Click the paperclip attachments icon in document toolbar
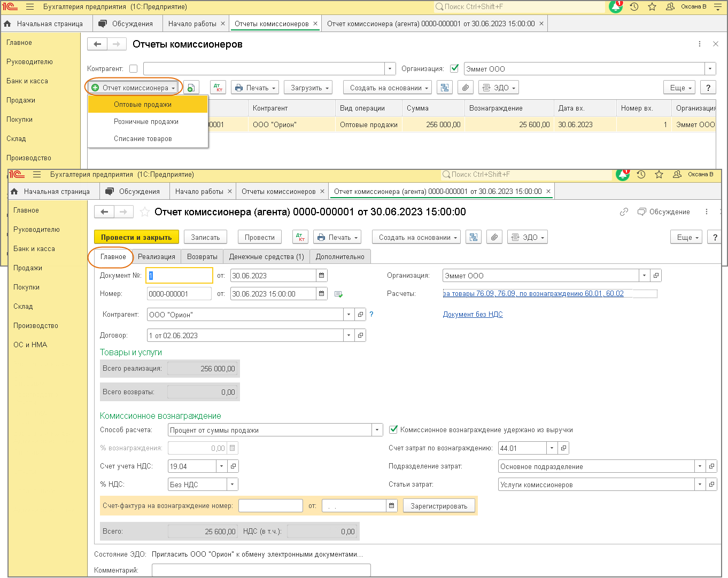728x578 pixels. coord(494,237)
